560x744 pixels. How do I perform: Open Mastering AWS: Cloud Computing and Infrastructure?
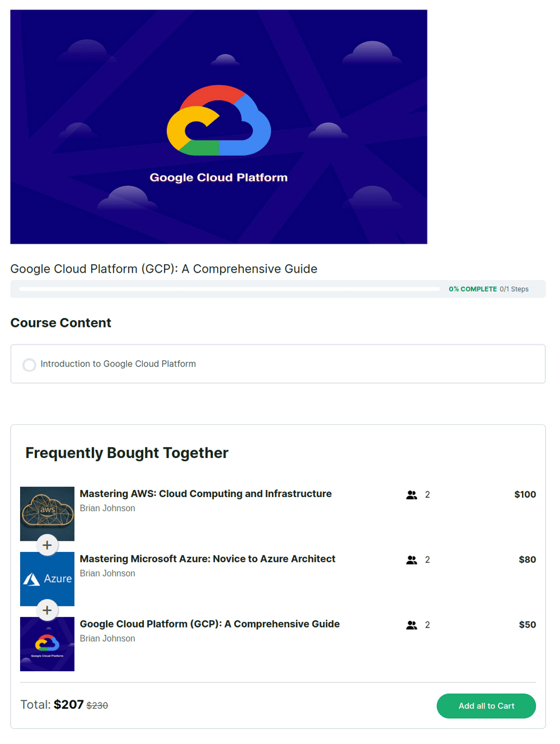point(206,494)
